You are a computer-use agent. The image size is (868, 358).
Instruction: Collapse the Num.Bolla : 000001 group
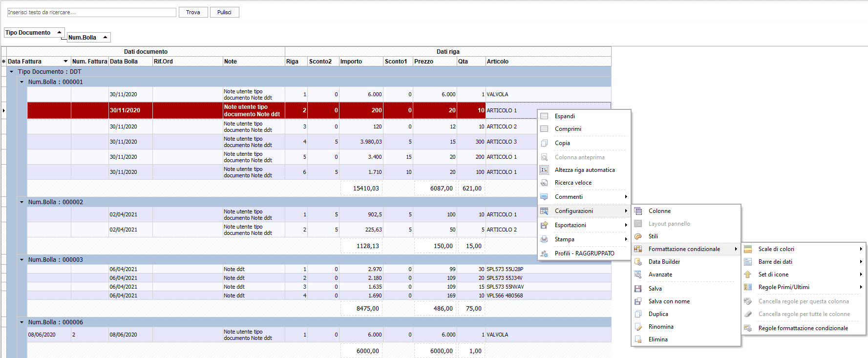pyautogui.click(x=21, y=82)
